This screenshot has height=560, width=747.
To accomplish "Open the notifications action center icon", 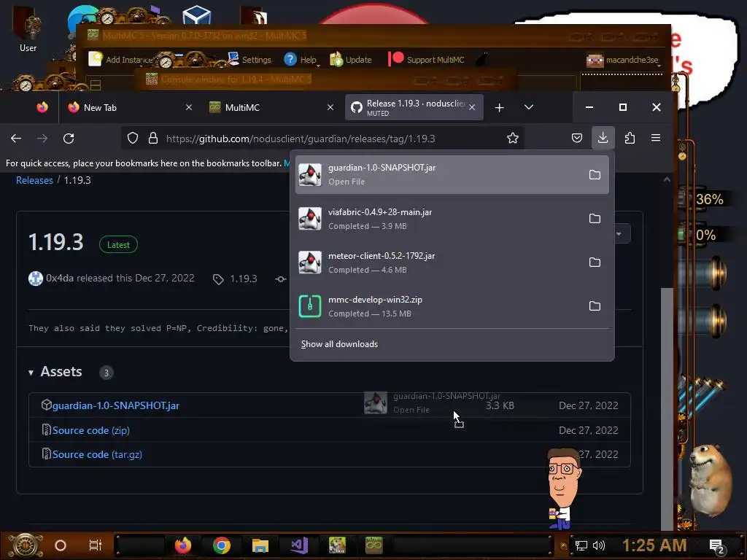I will pos(717,546).
